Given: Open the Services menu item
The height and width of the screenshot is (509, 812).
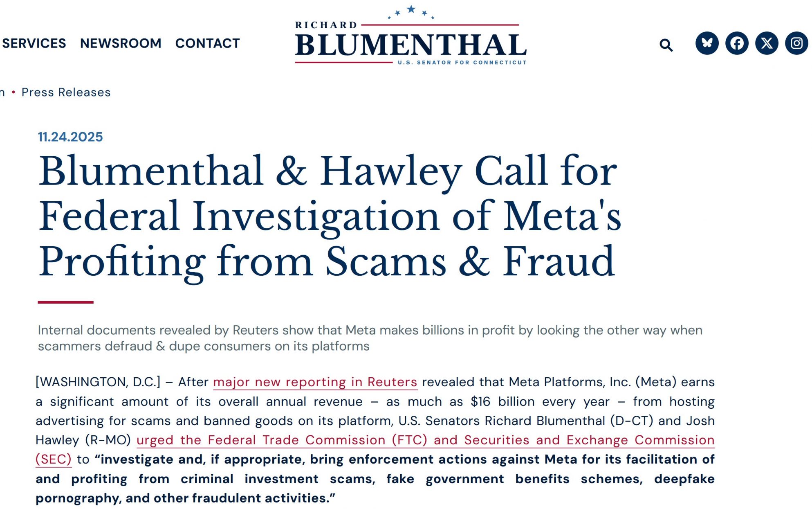Looking at the screenshot, I should pos(34,43).
